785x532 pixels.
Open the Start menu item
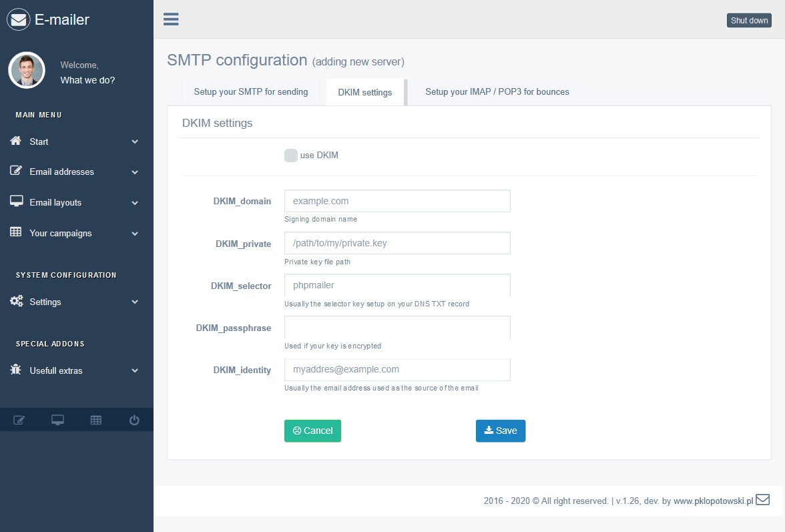pos(77,142)
